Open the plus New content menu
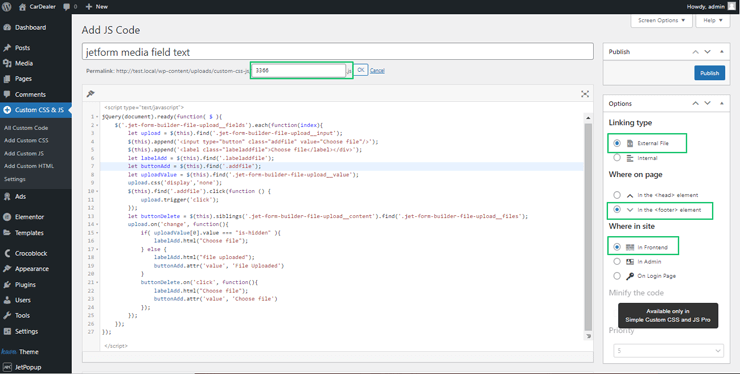Image resolution: width=740 pixels, height=374 pixels. (97, 7)
